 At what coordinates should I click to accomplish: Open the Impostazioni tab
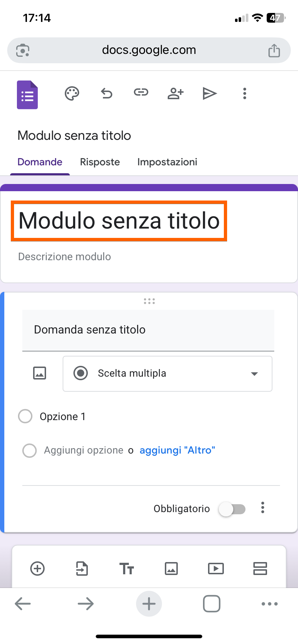click(167, 162)
